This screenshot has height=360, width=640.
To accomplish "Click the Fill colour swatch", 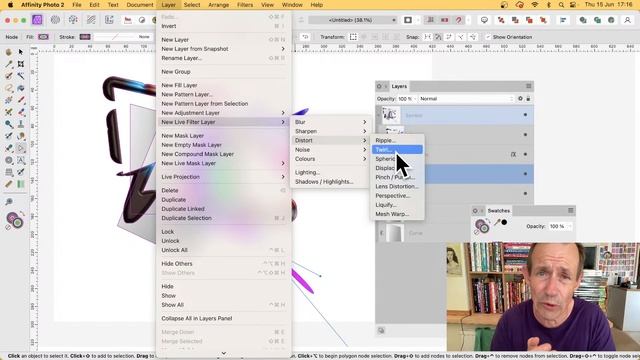I will coord(43,37).
